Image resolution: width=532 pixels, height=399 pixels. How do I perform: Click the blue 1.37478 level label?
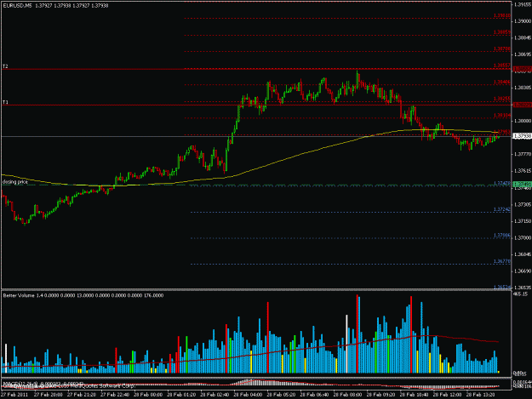pos(502,183)
